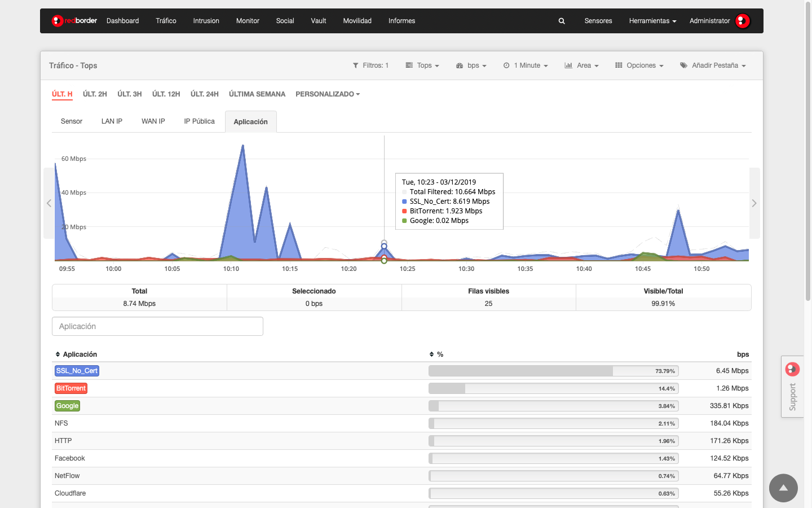
Task: Switch to the IP Pública tab
Action: pos(199,121)
